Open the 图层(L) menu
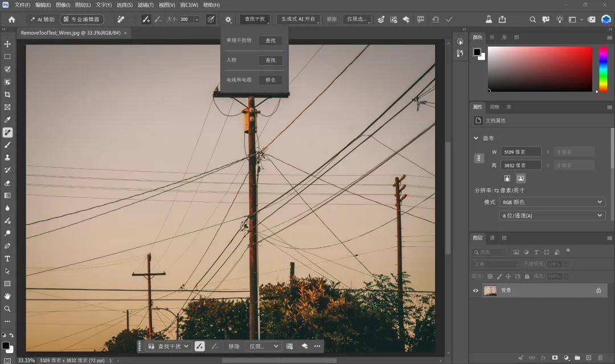This screenshot has width=615, height=364. (x=83, y=5)
